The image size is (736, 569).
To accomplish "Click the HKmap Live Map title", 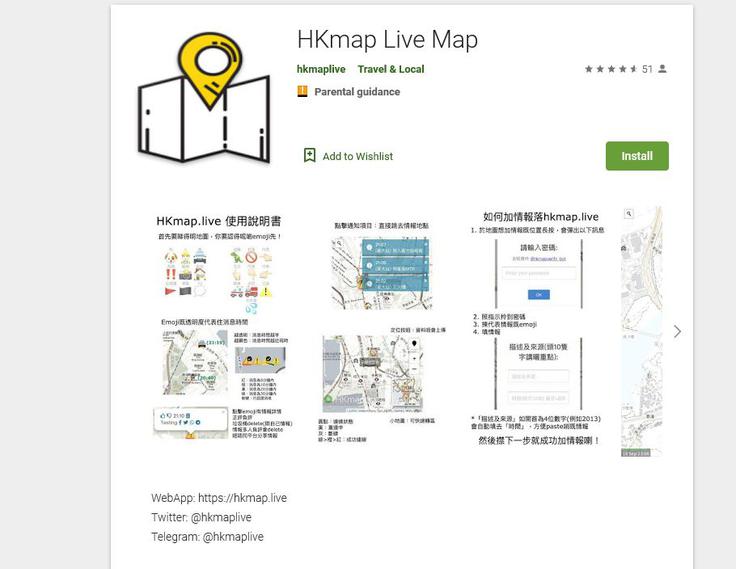I will [387, 39].
